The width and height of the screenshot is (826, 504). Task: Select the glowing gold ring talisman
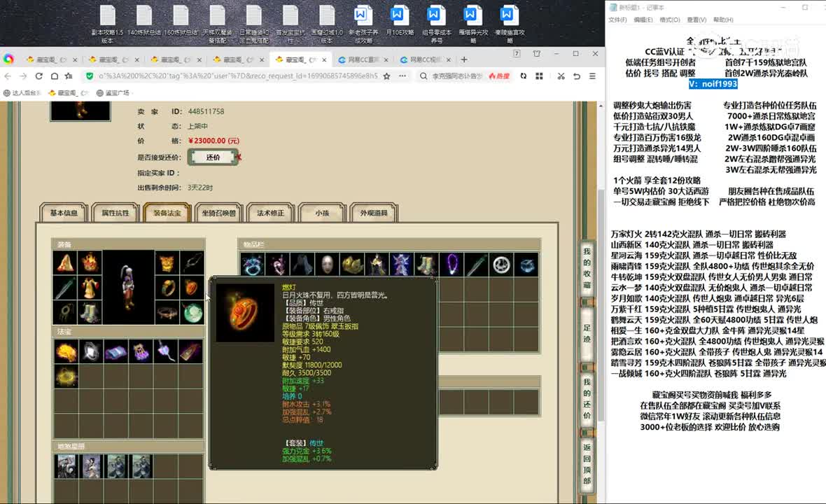point(66,377)
